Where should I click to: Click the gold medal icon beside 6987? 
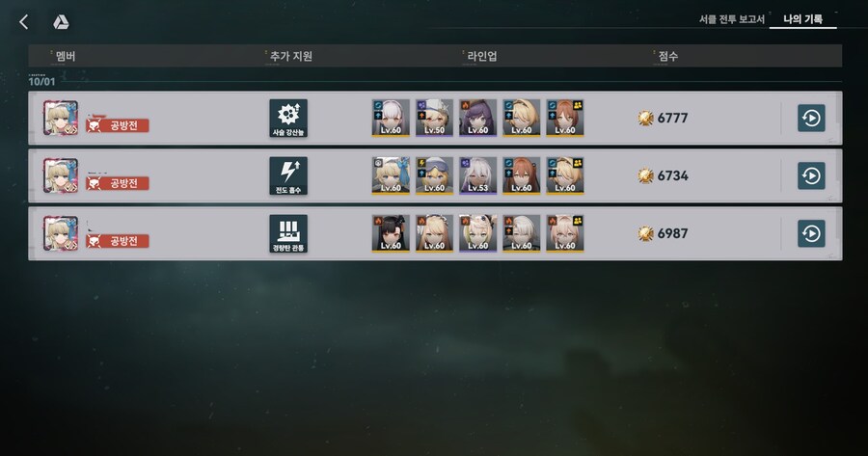point(645,233)
